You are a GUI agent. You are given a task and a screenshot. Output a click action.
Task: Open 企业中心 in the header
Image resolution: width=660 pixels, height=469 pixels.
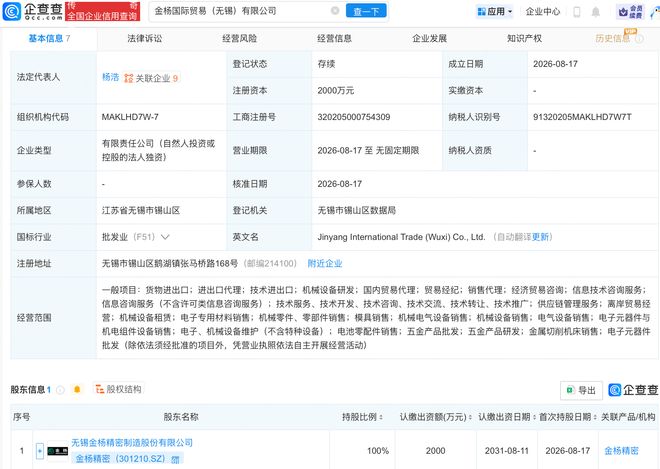[543, 12]
